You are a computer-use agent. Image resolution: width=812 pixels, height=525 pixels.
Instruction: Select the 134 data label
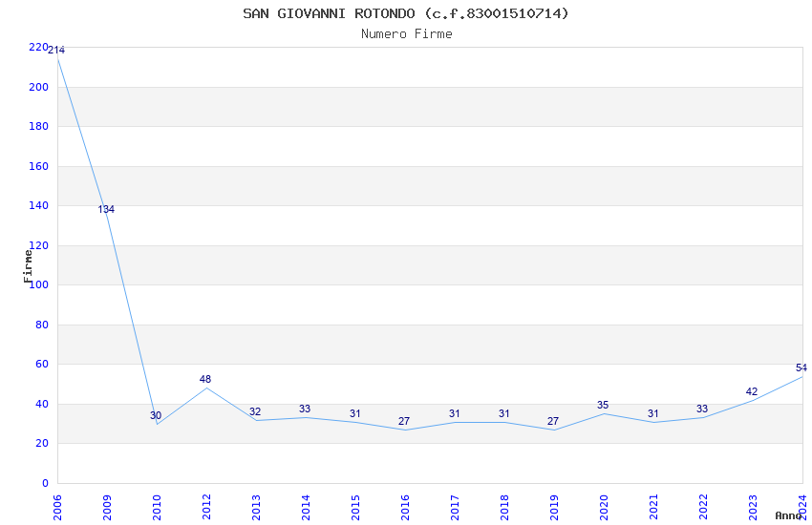(106, 209)
